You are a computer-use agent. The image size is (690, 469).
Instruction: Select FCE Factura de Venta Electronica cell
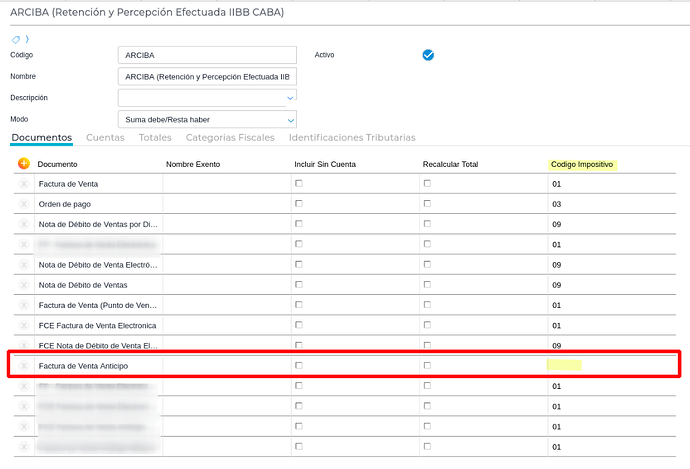pyautogui.click(x=99, y=326)
